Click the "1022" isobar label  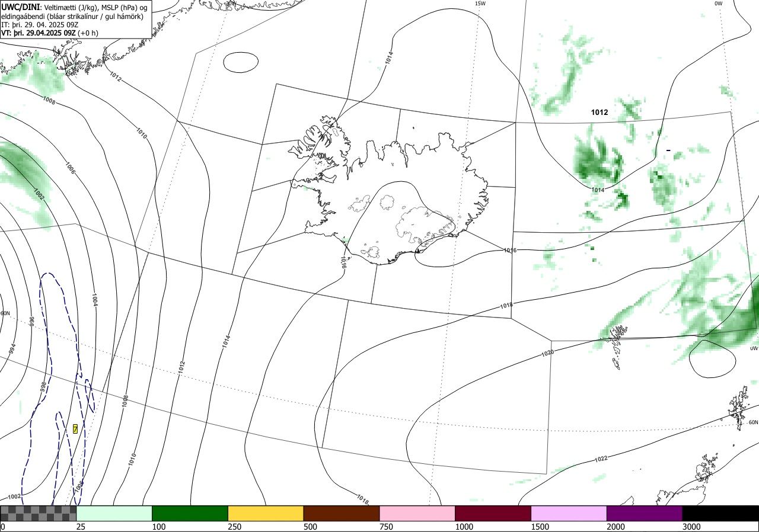(x=601, y=459)
